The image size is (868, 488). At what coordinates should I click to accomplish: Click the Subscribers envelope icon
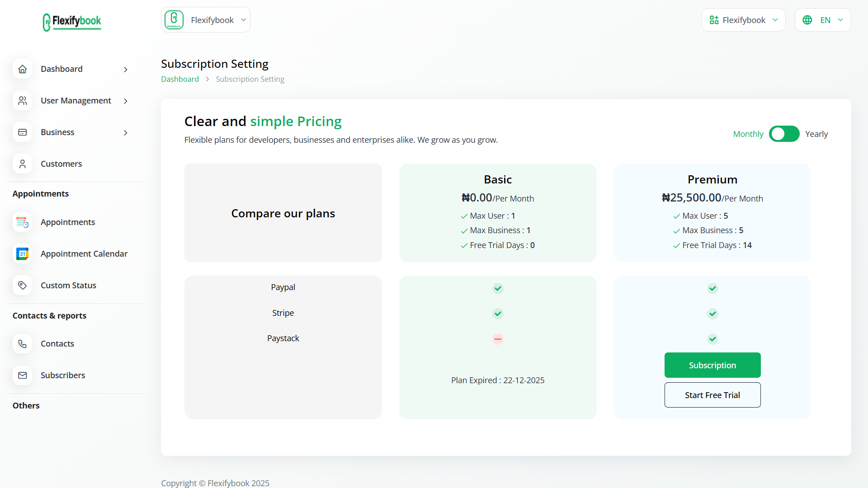[23, 375]
